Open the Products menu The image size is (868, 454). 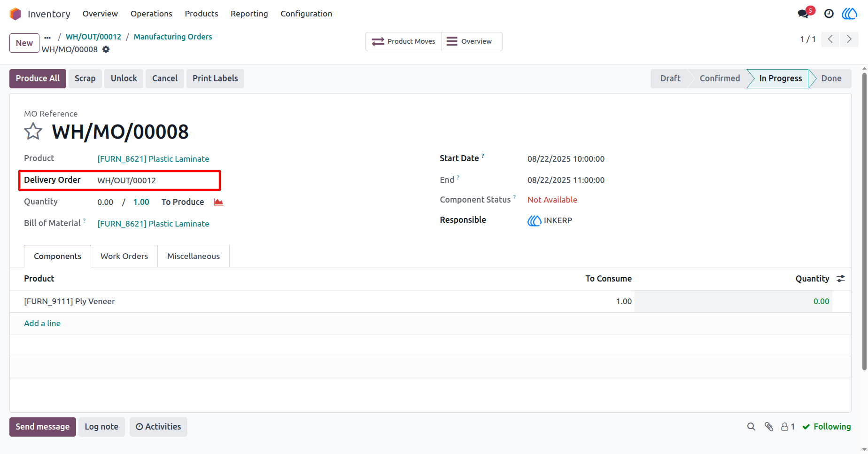[x=201, y=14]
